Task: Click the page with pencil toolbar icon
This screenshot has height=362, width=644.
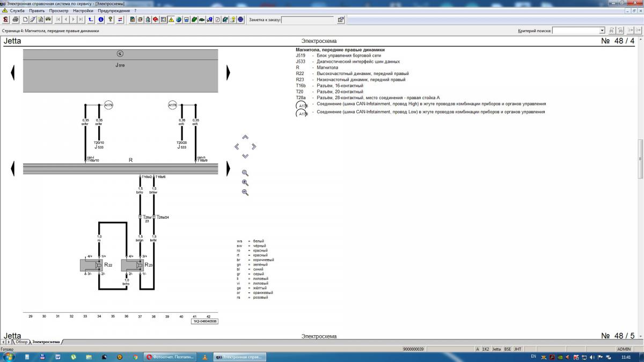Action: 33,20
